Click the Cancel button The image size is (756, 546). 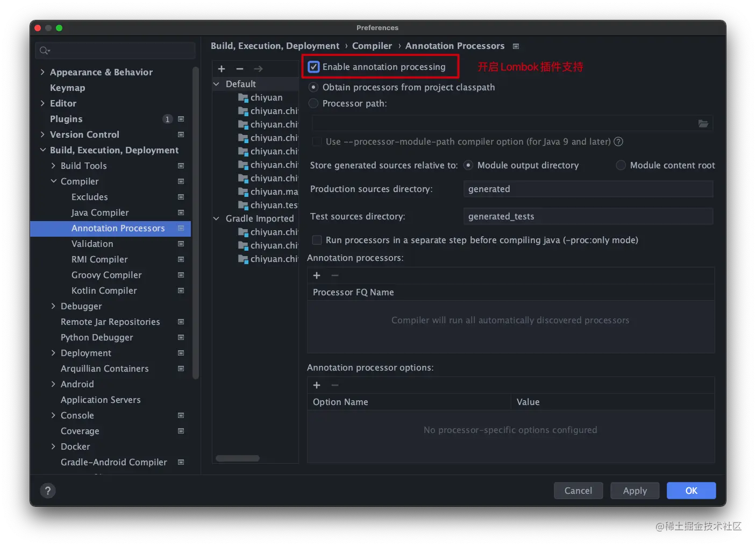pos(578,491)
